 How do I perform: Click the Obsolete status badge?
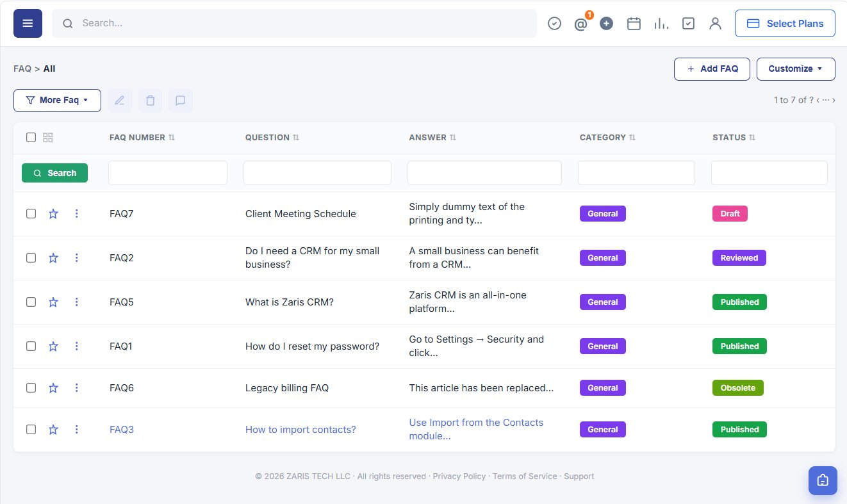click(x=738, y=388)
